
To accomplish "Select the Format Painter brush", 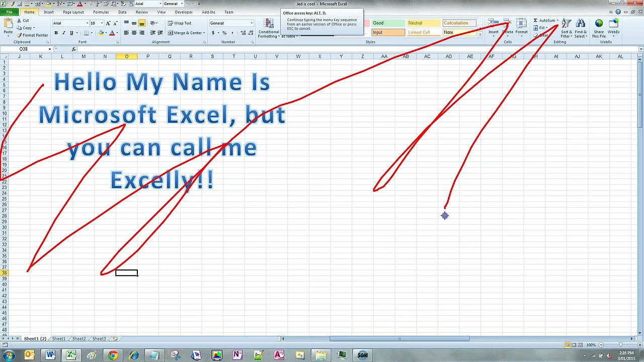I will (x=33, y=35).
